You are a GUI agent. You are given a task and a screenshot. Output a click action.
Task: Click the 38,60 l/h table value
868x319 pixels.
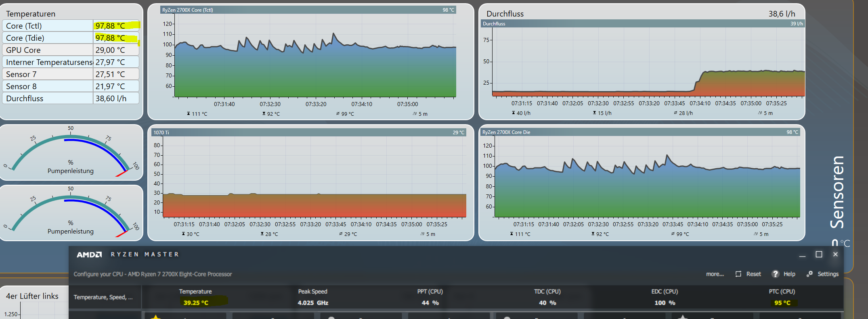click(x=111, y=98)
